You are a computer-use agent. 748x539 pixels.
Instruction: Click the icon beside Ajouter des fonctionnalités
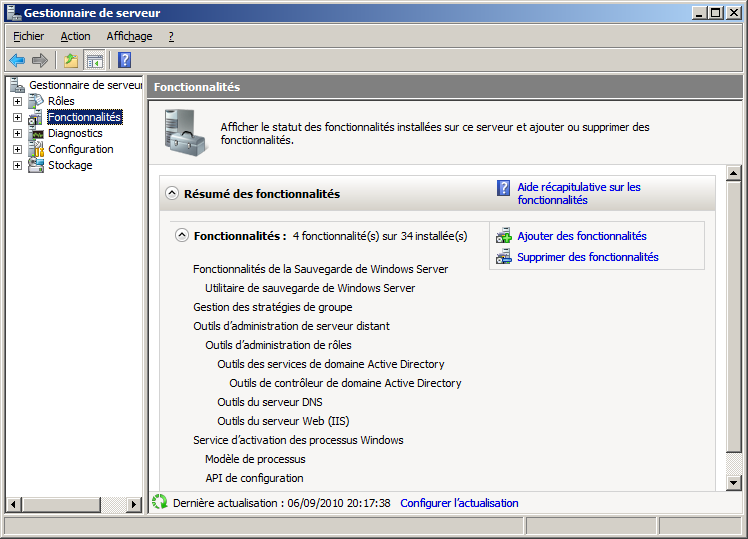(x=504, y=236)
